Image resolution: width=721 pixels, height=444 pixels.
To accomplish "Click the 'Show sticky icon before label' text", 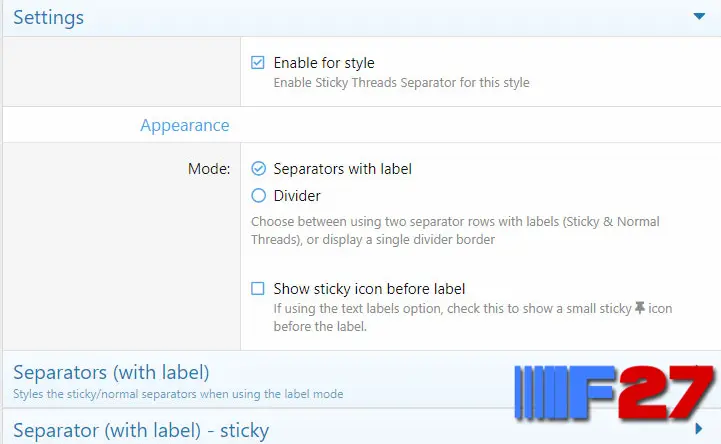I will (369, 289).
